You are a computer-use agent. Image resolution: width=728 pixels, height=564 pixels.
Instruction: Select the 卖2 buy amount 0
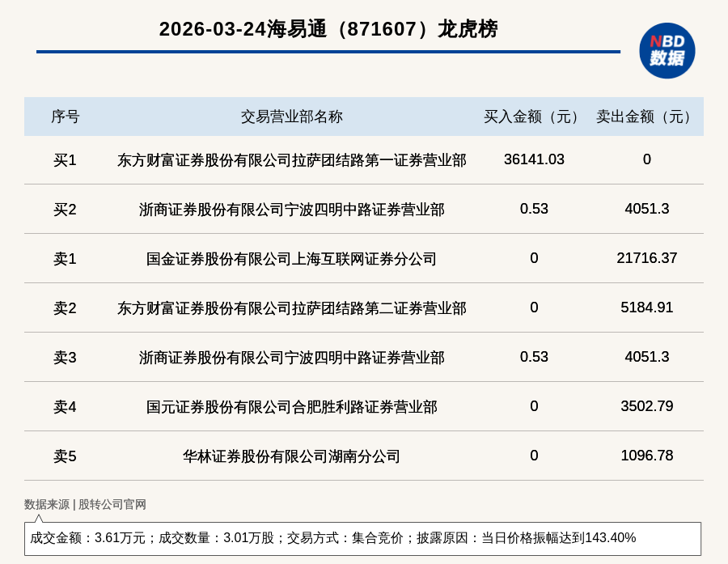[534, 307]
